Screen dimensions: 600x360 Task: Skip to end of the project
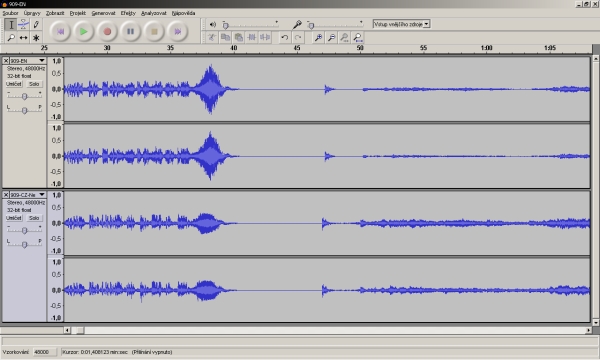[x=178, y=31]
